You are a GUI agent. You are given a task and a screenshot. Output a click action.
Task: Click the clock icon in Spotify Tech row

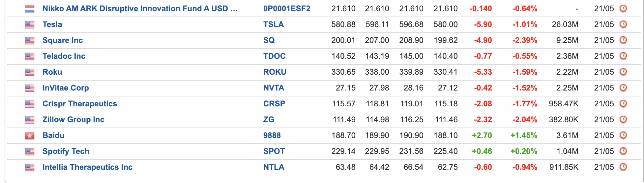click(623, 151)
